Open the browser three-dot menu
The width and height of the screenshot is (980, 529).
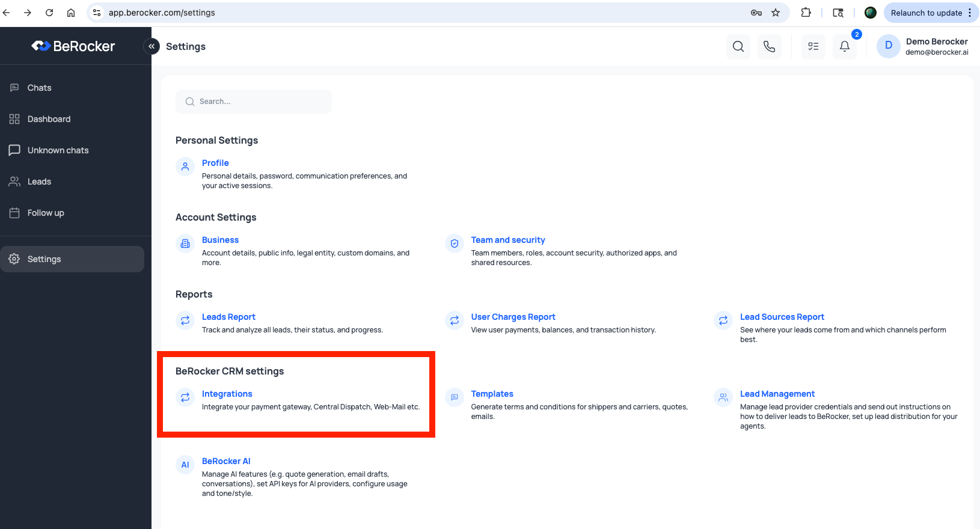970,13
